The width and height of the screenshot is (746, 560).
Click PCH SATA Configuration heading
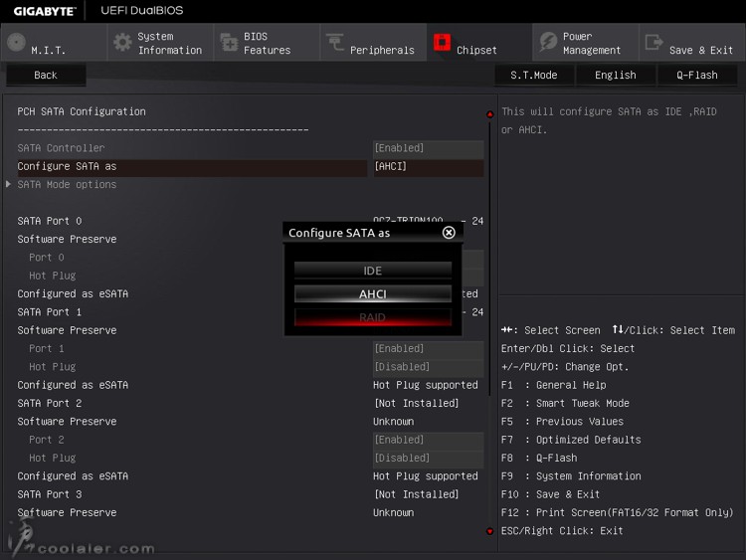pos(82,111)
